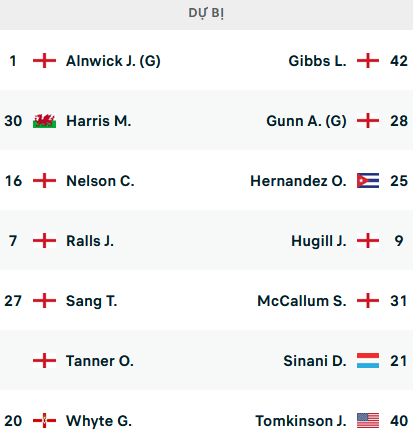Open player Alnwick J. (G) profile
Viewport: 413px width, 439px height.
click(113, 61)
